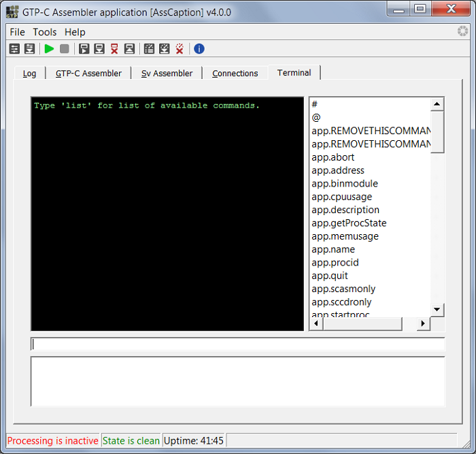Select app.address in the command list
This screenshot has width=476, height=454.
(x=371, y=170)
